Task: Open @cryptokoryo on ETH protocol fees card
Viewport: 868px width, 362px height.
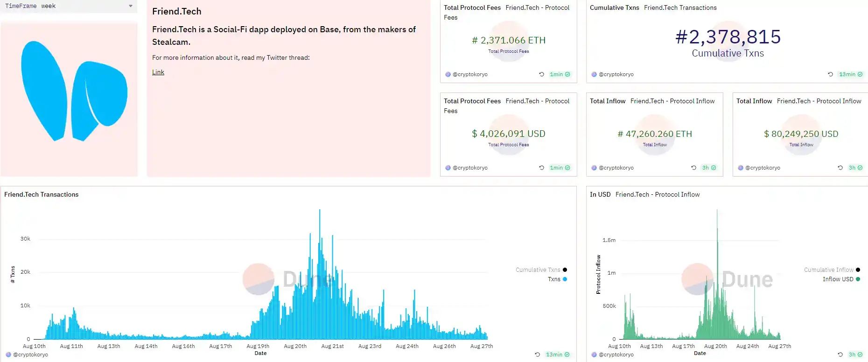Action: pos(470,74)
